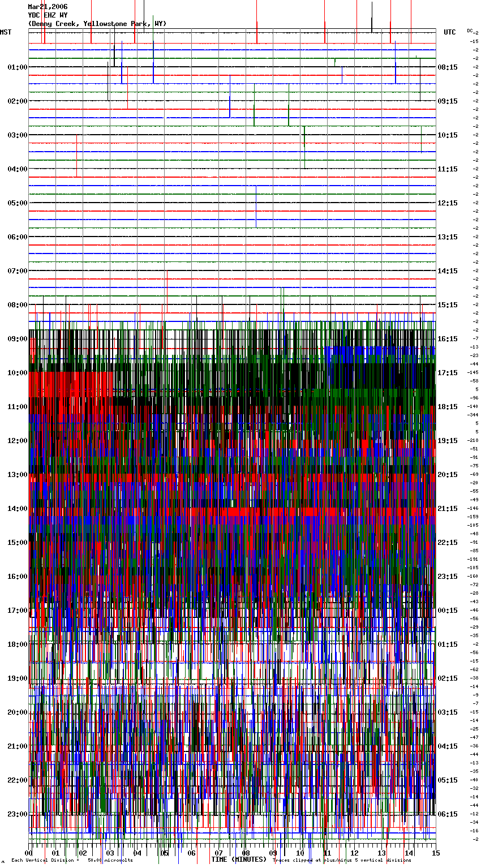Image resolution: width=481 pixels, height=868 pixels.
Task: Select the 08:00 MST time label
Action: [x=18, y=305]
